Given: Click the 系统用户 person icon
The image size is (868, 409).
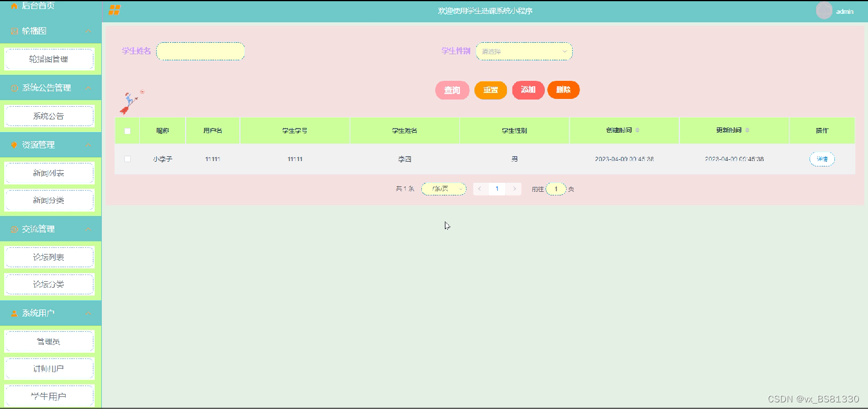Looking at the screenshot, I should click(x=14, y=314).
